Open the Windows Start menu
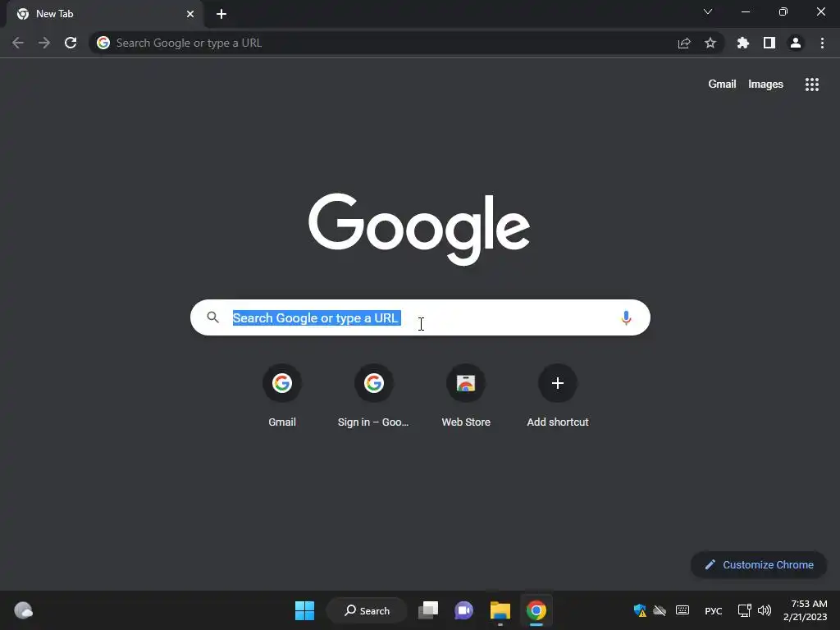The image size is (840, 630). 305,610
